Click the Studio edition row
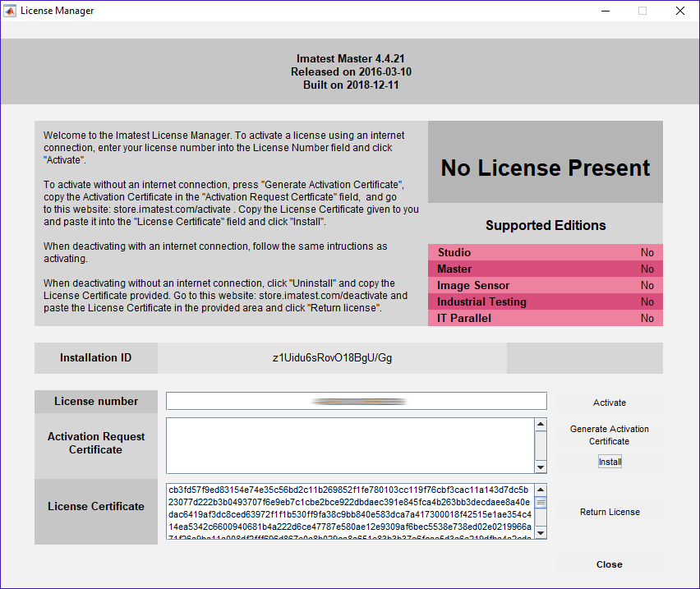Screen dimensions: 700x589 click(x=545, y=252)
